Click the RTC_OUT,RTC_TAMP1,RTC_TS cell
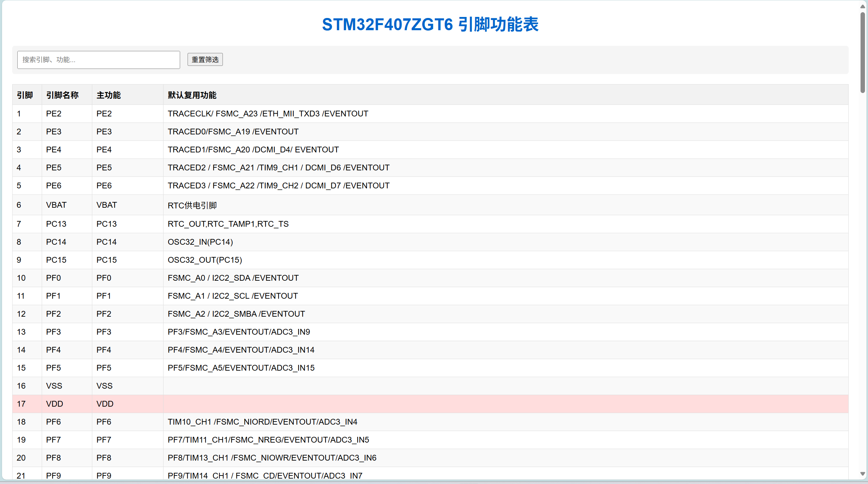 (x=506, y=224)
